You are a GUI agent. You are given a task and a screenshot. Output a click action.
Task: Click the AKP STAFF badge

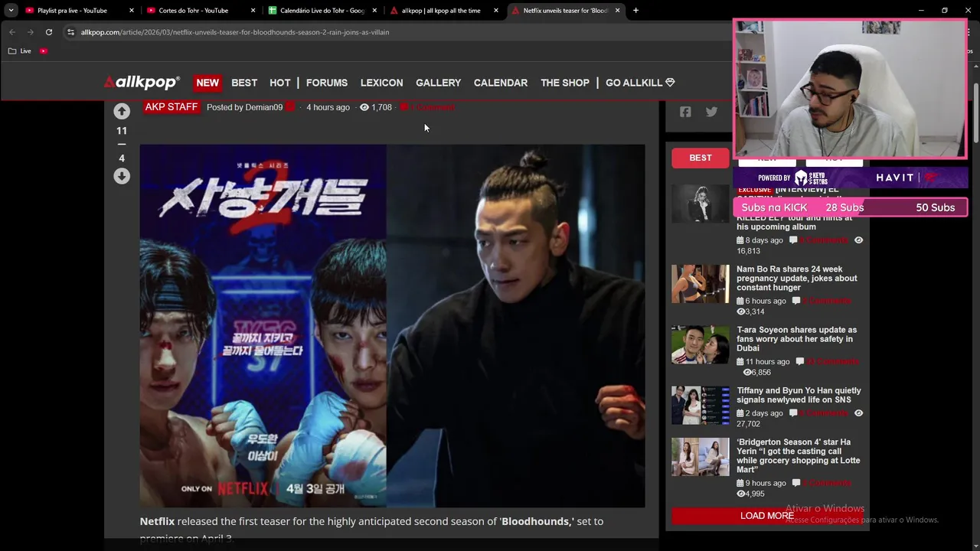[x=171, y=107]
